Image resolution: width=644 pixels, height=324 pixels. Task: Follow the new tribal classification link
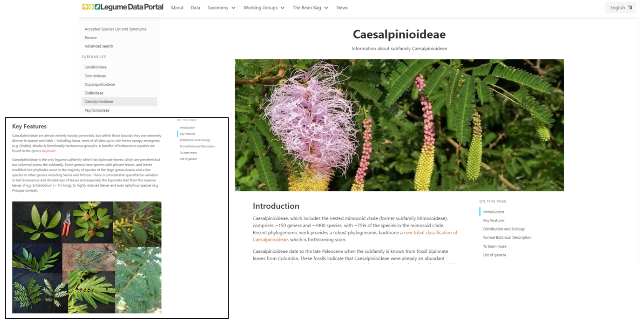pos(430,233)
